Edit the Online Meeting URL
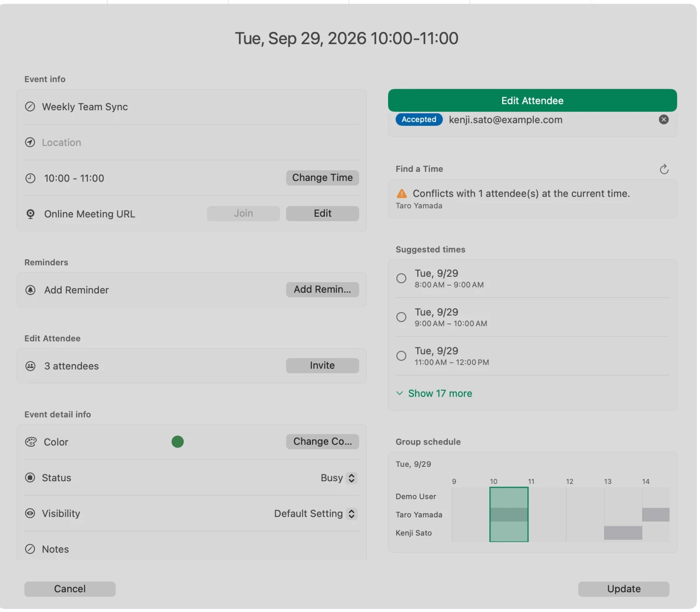Image resolution: width=700 pixels, height=612 pixels. coord(322,214)
